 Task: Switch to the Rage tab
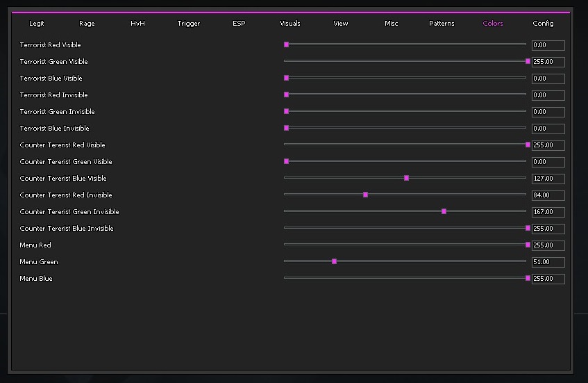point(87,24)
